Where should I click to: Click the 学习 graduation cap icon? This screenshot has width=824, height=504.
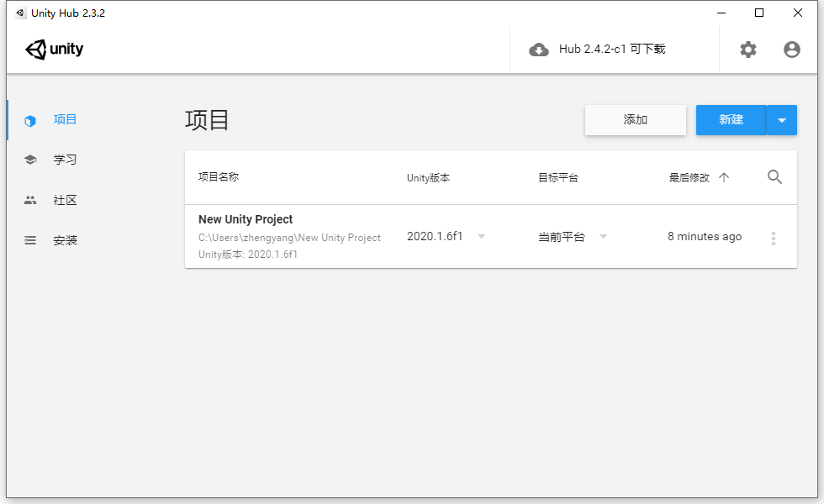[x=30, y=160]
